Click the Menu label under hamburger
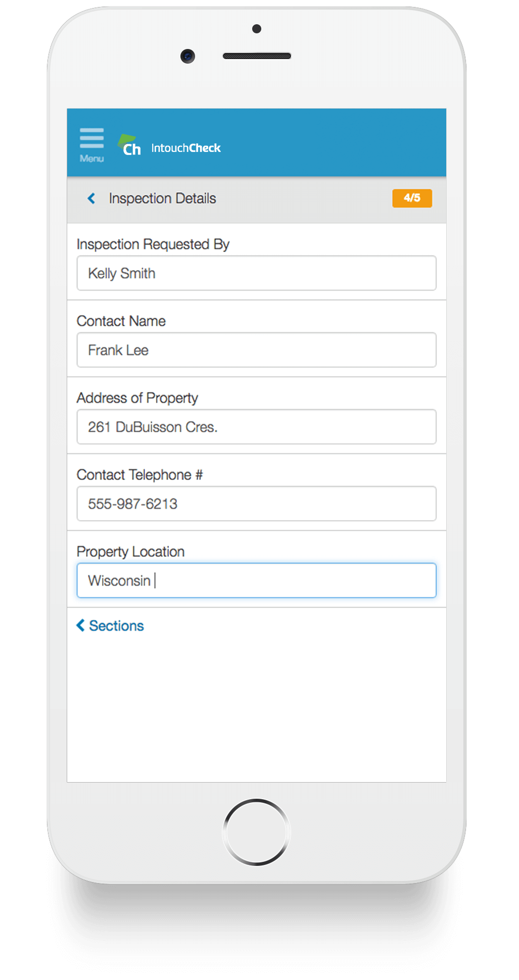The image size is (519, 980). 91,159
